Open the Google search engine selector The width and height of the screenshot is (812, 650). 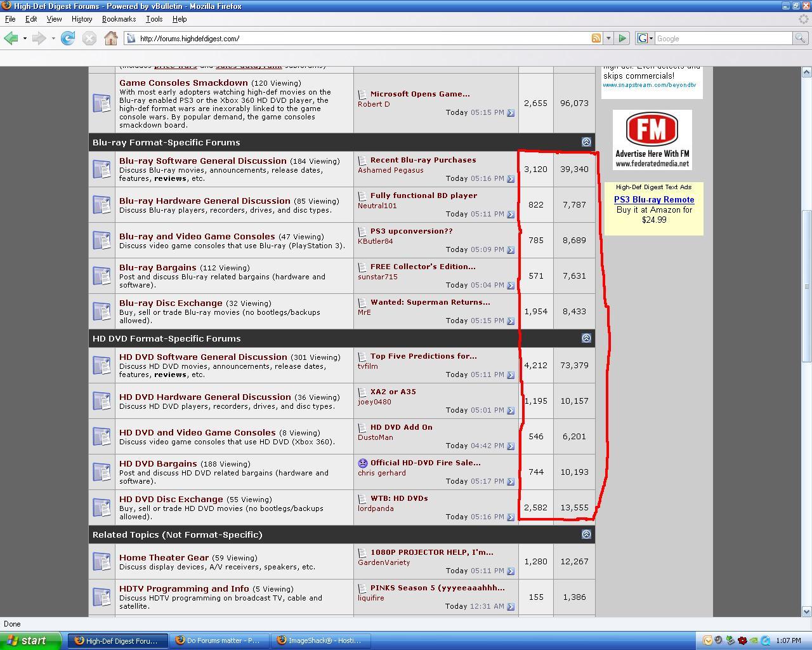tap(645, 38)
